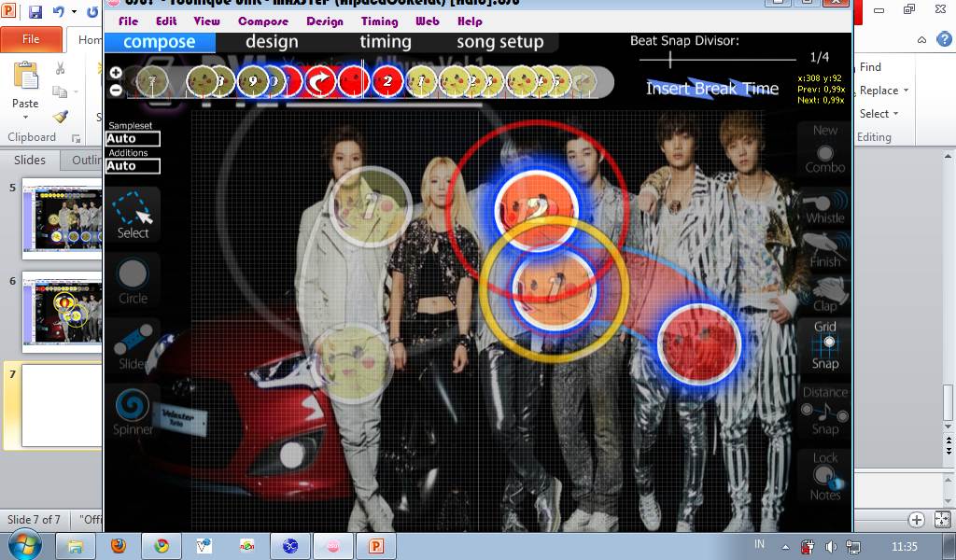Open the Additions Auto dropdown
The width and height of the screenshot is (956, 560).
point(133,166)
